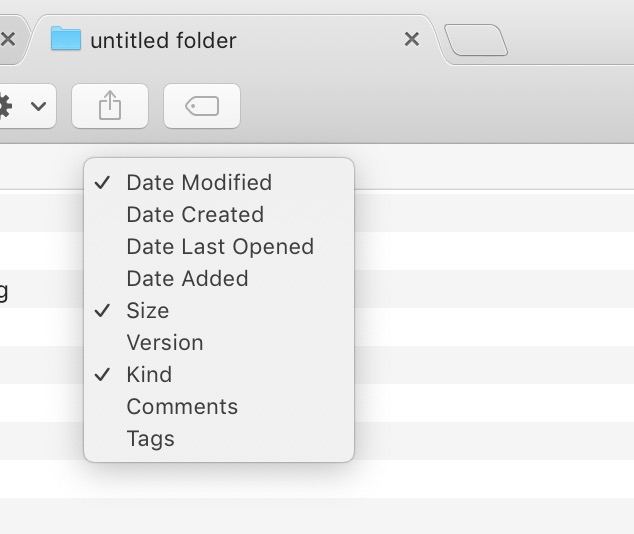This screenshot has height=534, width=634.
Task: Expand the Action menu chevron arrow
Action: [x=38, y=106]
